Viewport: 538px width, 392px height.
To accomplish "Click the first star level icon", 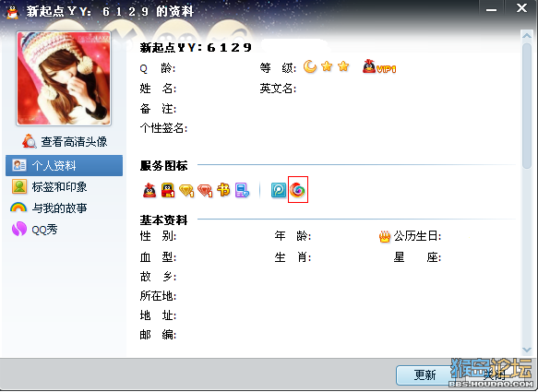I will (327, 66).
